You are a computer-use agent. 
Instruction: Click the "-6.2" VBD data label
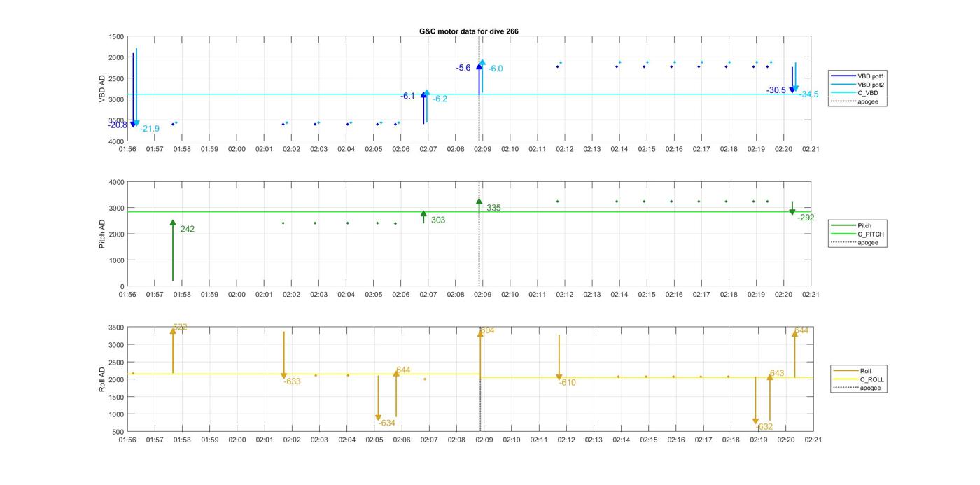(x=440, y=99)
